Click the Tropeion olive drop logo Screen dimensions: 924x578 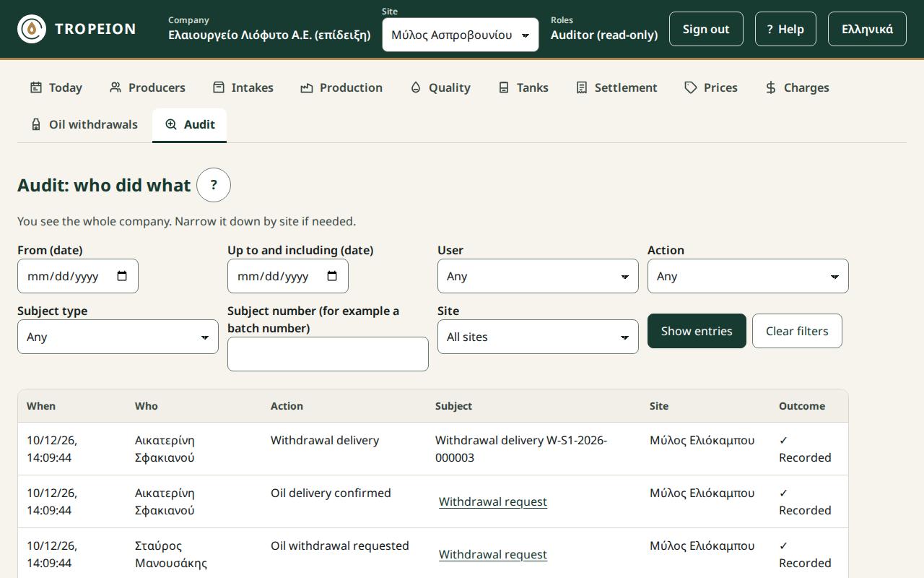coord(32,29)
